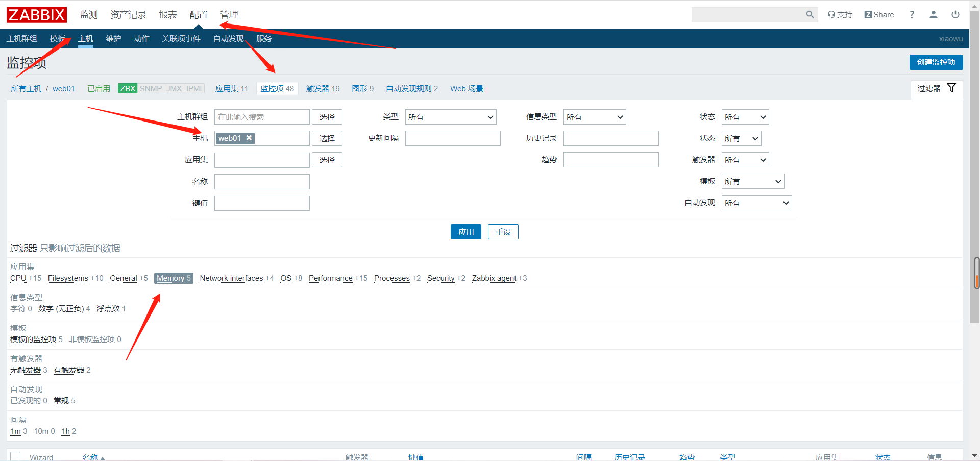The height and width of the screenshot is (461, 980).
Task: Open the help question mark icon
Action: pos(912,15)
